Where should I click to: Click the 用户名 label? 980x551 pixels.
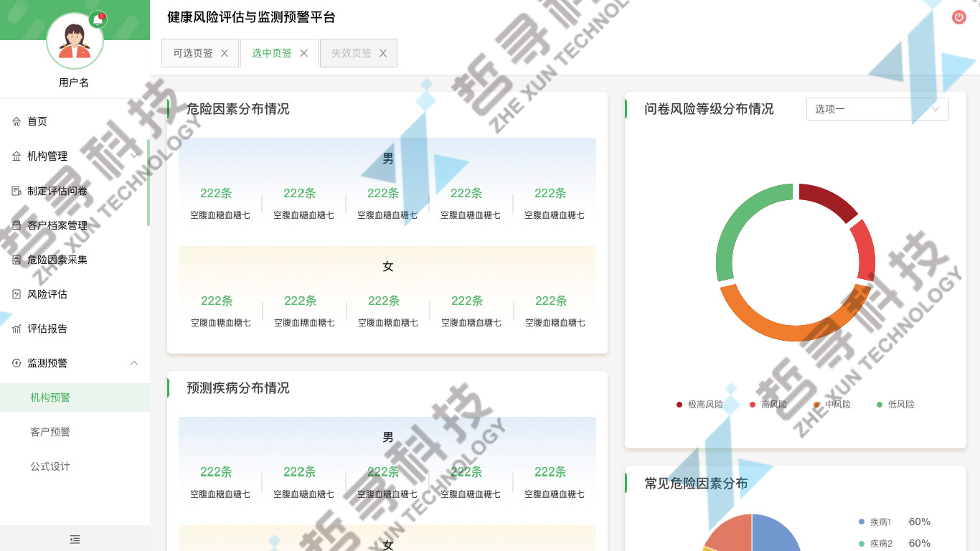tap(74, 83)
